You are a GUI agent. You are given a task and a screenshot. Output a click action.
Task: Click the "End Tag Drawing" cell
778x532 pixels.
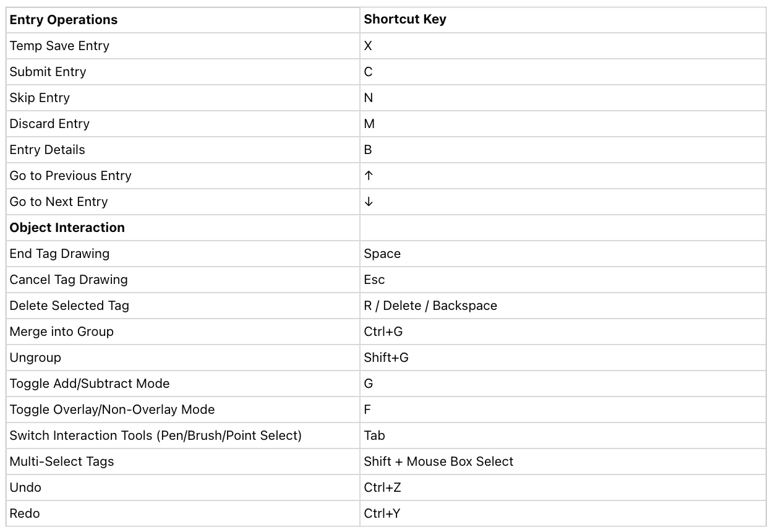point(59,254)
